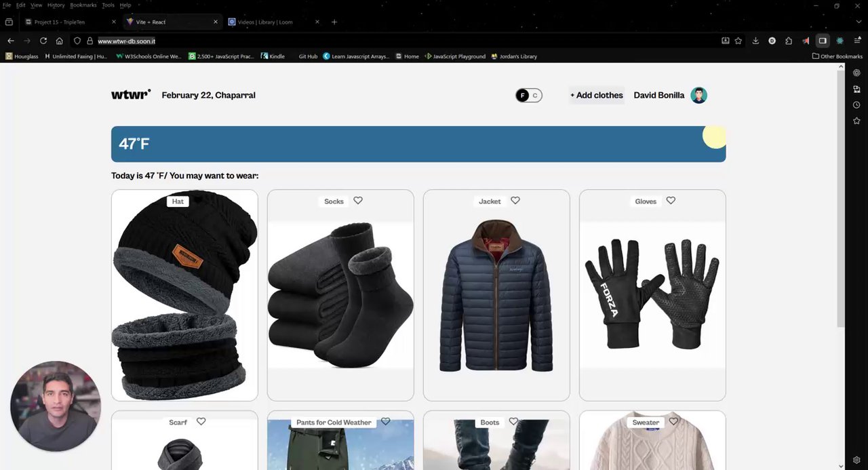Open the history clock sidebar icon
Viewport: 868px width, 470px height.
(856, 105)
